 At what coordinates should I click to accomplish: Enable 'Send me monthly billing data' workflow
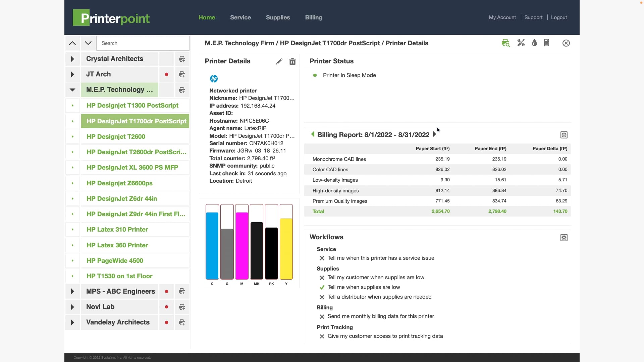[x=322, y=316]
